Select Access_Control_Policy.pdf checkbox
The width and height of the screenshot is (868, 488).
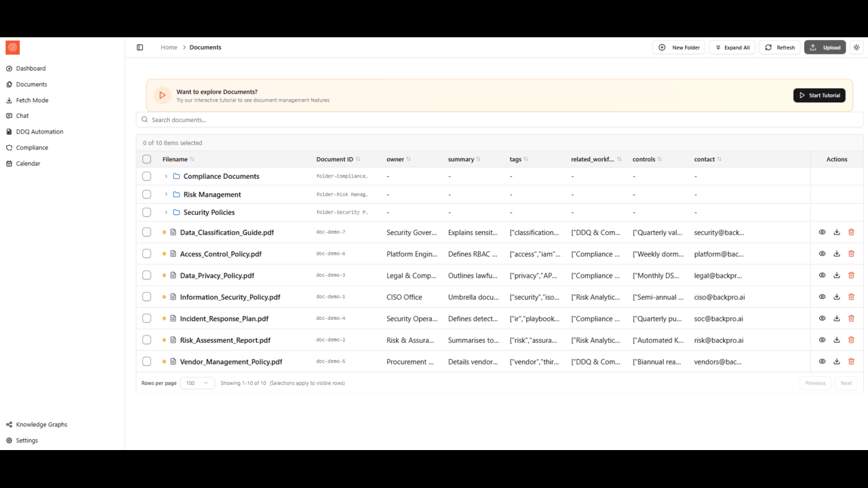coord(146,253)
